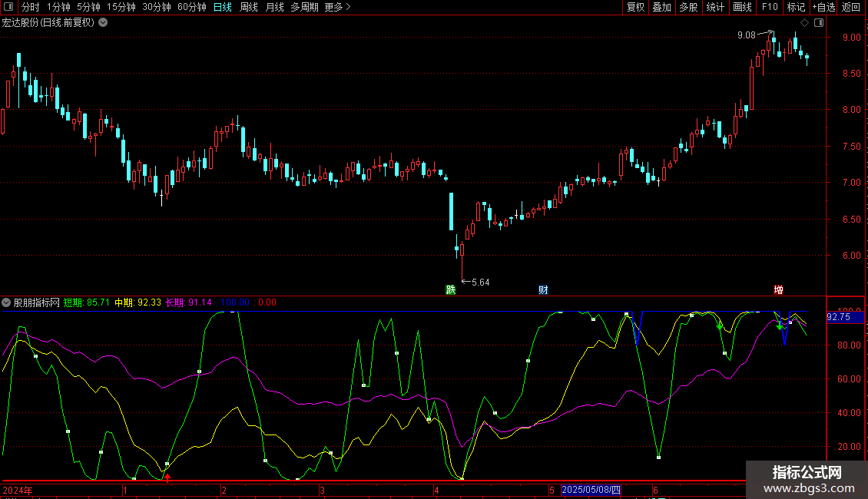Click the 画线 drawing tools button
Viewport: 868px width, 499px height.
(742, 8)
